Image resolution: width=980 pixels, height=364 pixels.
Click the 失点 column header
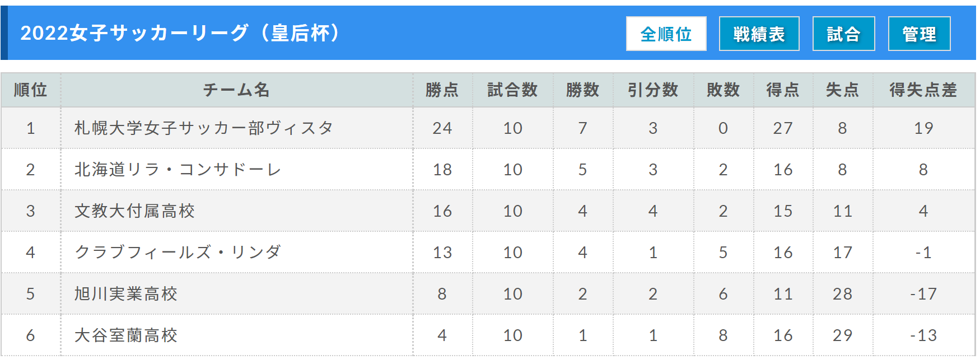[x=842, y=90]
